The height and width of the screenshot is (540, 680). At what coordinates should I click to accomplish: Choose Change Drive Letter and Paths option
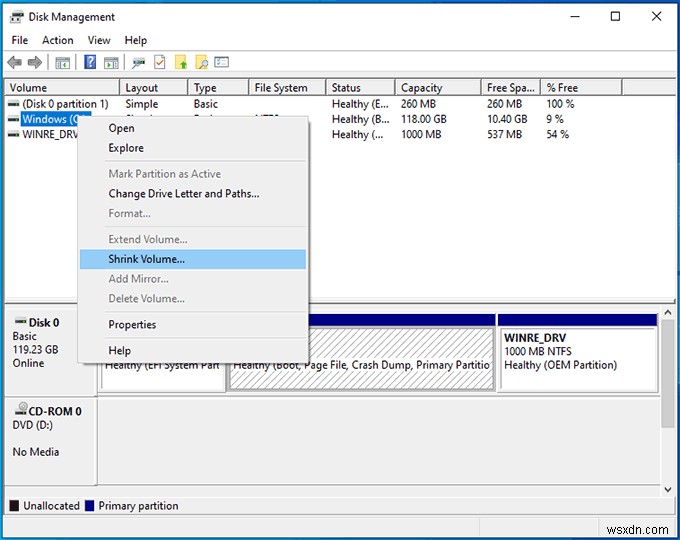click(183, 194)
